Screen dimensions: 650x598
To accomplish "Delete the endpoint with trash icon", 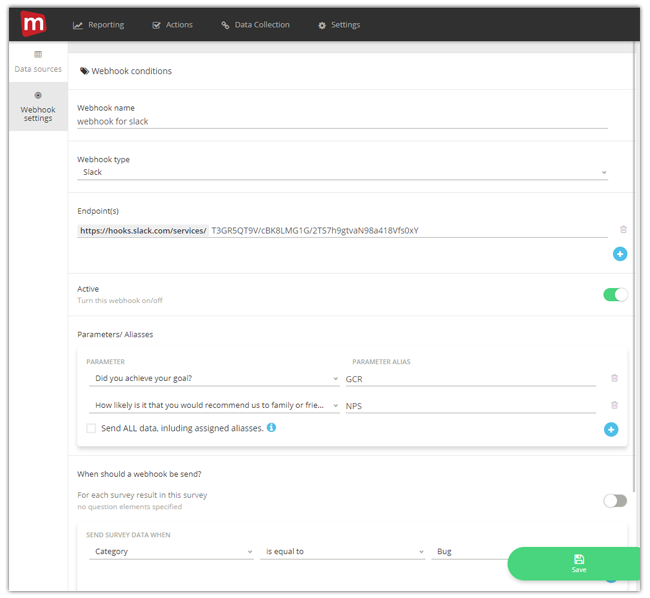I will point(623,230).
